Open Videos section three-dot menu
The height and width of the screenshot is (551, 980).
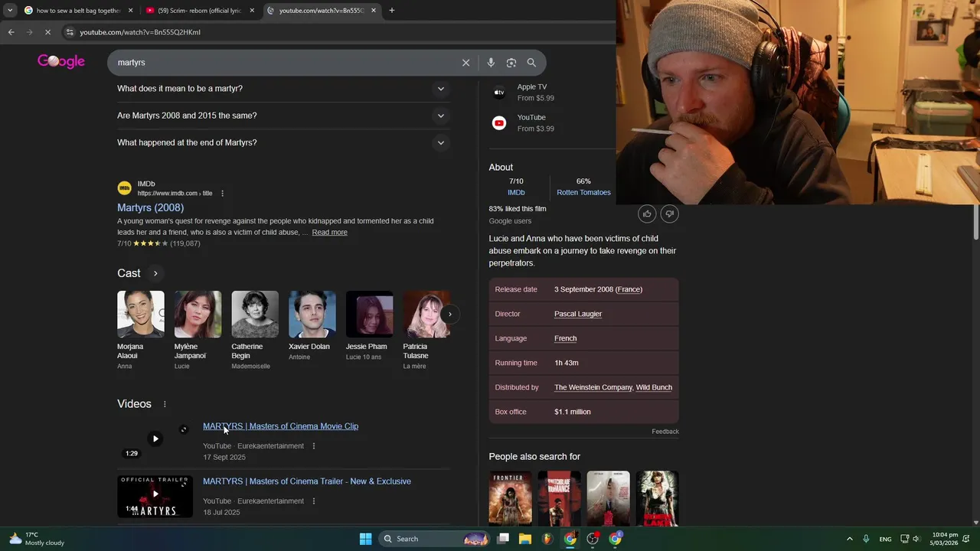point(165,404)
